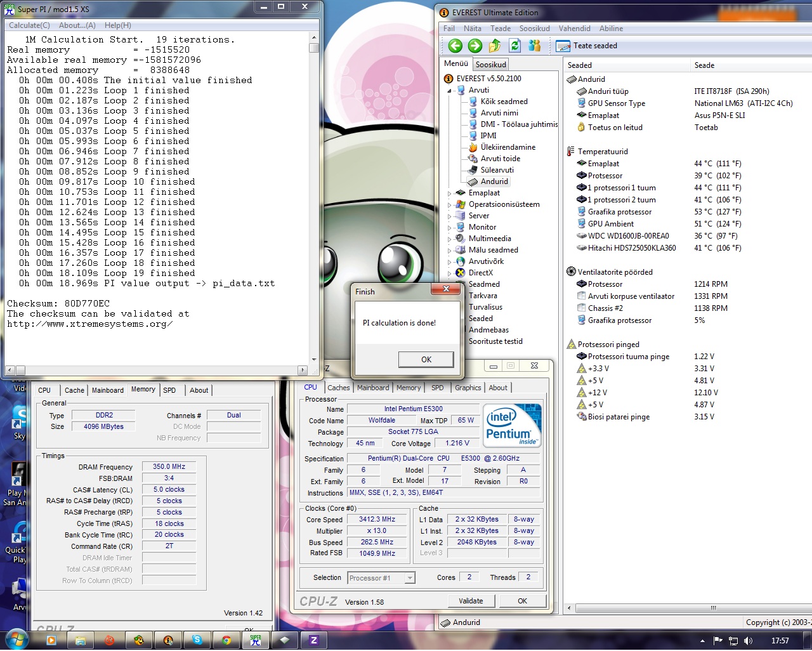This screenshot has height=651, width=812.
Task: Click Protsessor 1214 RPM fan row
Action: (688, 284)
